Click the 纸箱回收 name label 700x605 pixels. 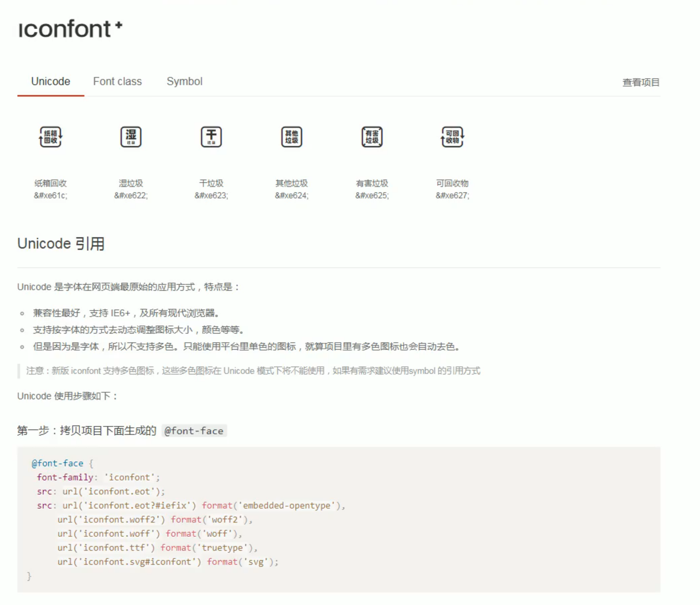[50, 183]
